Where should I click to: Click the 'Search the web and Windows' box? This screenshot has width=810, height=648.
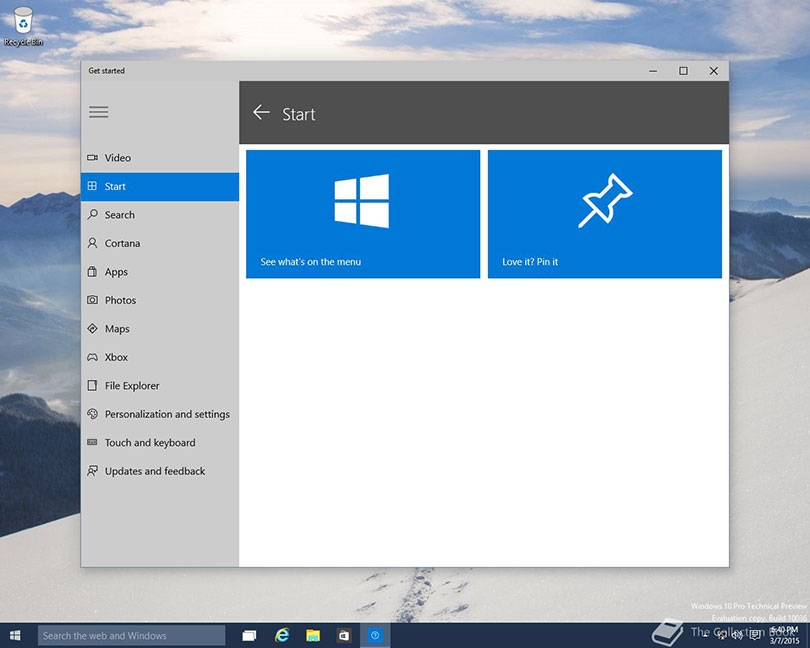tap(131, 636)
